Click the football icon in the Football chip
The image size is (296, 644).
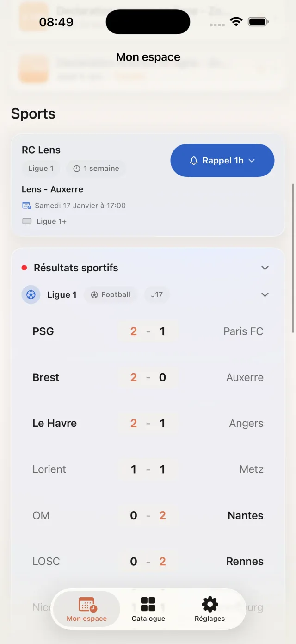[x=95, y=294]
